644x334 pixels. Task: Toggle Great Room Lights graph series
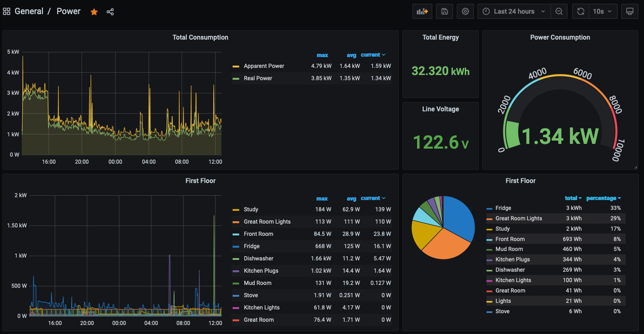coord(267,222)
